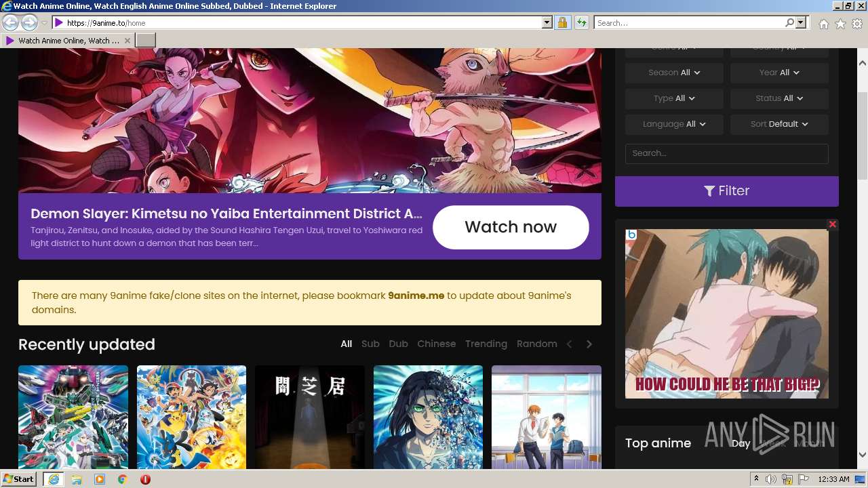Click the search magnifier icon in IE search box
The height and width of the screenshot is (488, 868).
pos(789,23)
